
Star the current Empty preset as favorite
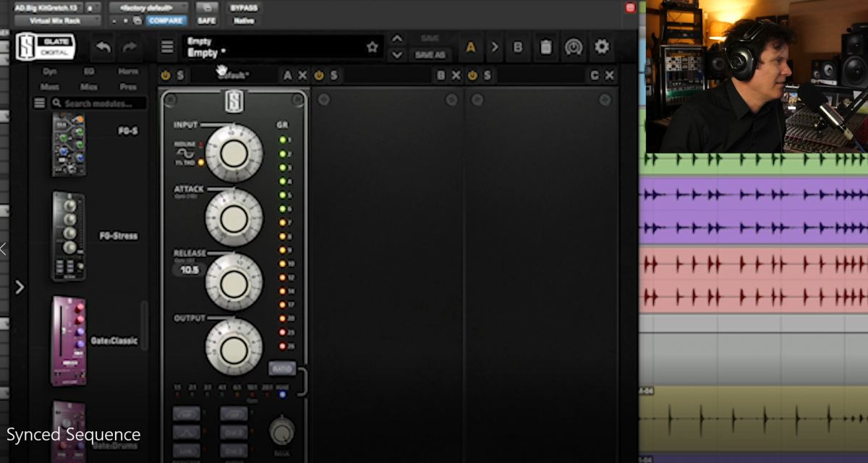pyautogui.click(x=373, y=46)
